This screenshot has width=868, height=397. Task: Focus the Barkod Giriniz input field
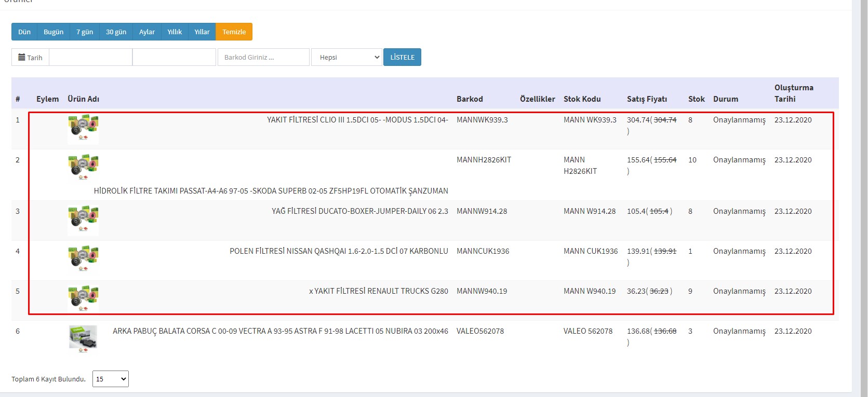pyautogui.click(x=263, y=58)
